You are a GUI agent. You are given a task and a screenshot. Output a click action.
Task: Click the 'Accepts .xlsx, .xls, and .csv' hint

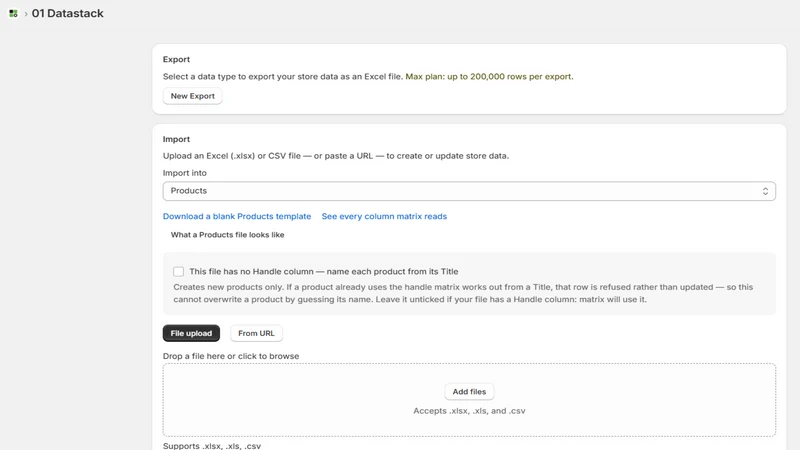(469, 411)
